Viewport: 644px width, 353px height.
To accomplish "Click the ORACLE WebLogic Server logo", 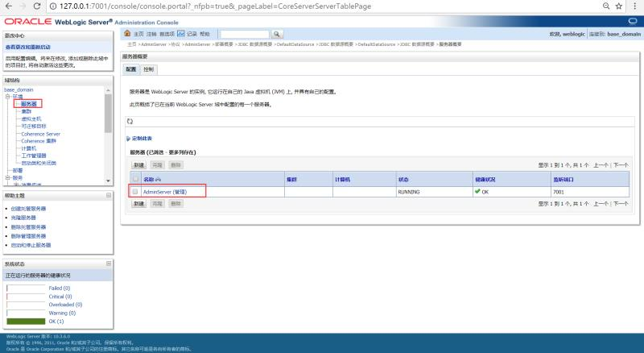I will (58, 22).
